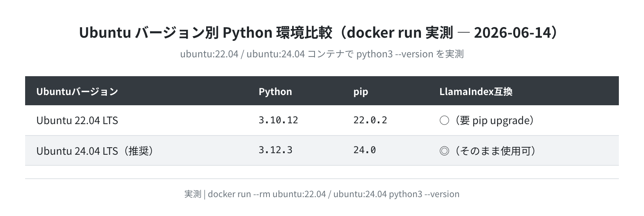644x216 pixels.
Task: Click the Python version '3.12.3' cell
Action: click(295, 150)
